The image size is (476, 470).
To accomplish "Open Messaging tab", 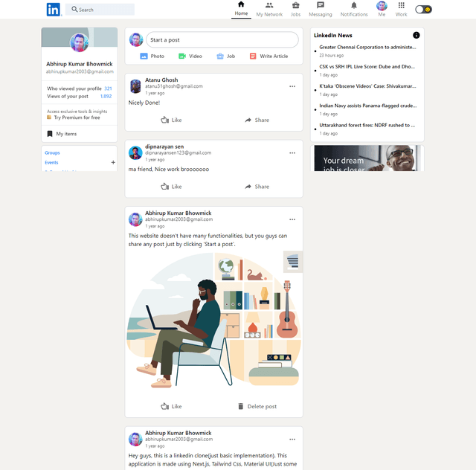I will coord(321,10).
